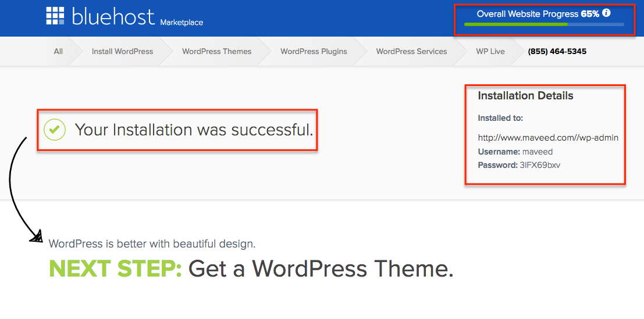Click the username value maveed

point(537,152)
